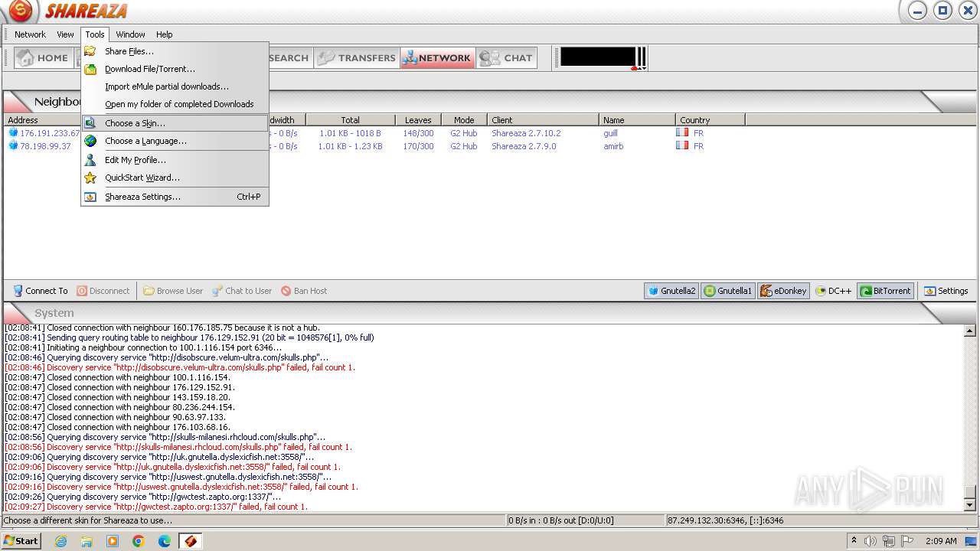Click the bandwidth graph dropdown arrow
Screen dimensions: 980x551
tap(643, 68)
